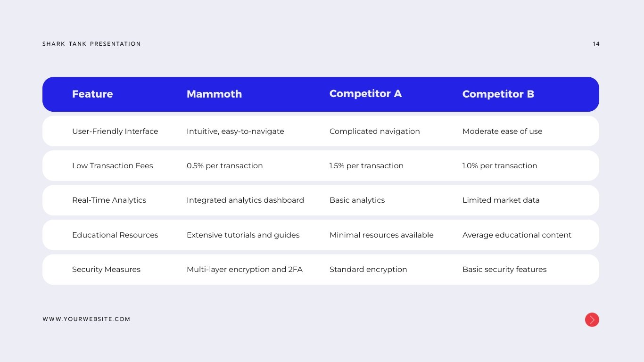Click the red next-slide arrow button
This screenshot has height=362, width=644.
click(592, 320)
